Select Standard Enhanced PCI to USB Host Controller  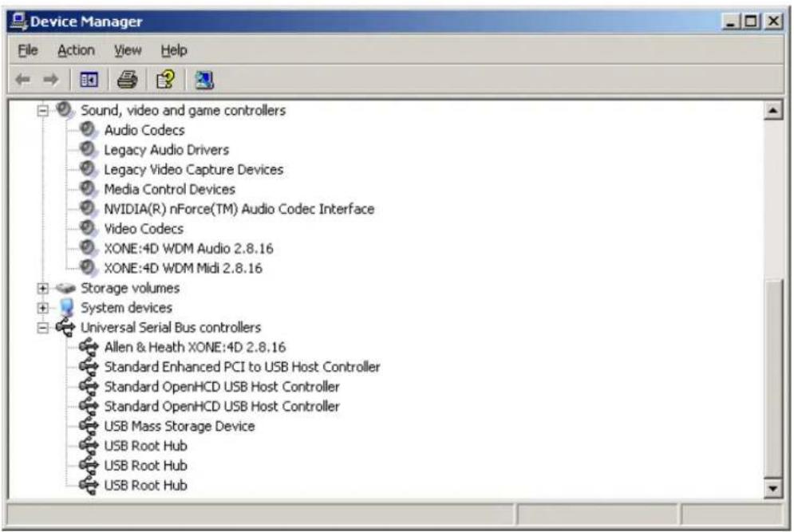[x=242, y=367]
